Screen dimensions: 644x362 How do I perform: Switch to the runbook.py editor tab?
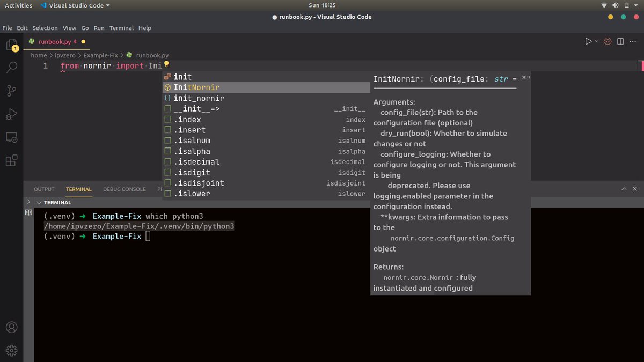click(x=57, y=41)
